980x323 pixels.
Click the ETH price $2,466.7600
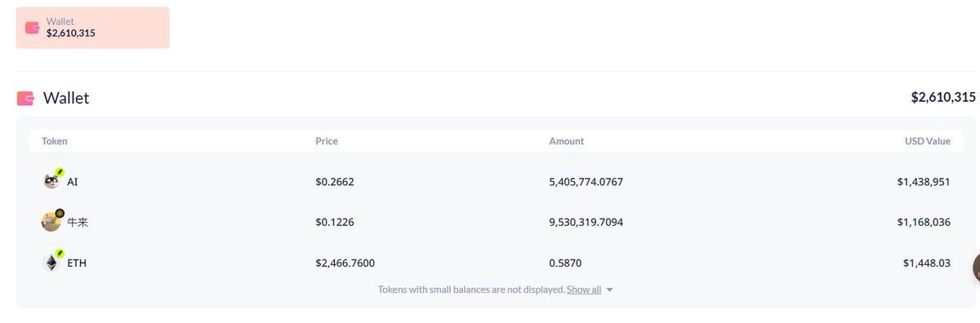click(345, 263)
